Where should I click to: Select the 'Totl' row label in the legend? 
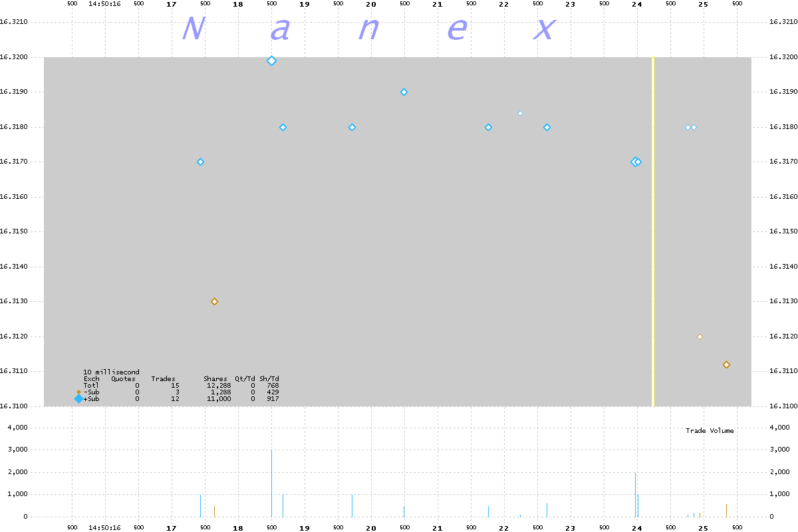(91, 385)
